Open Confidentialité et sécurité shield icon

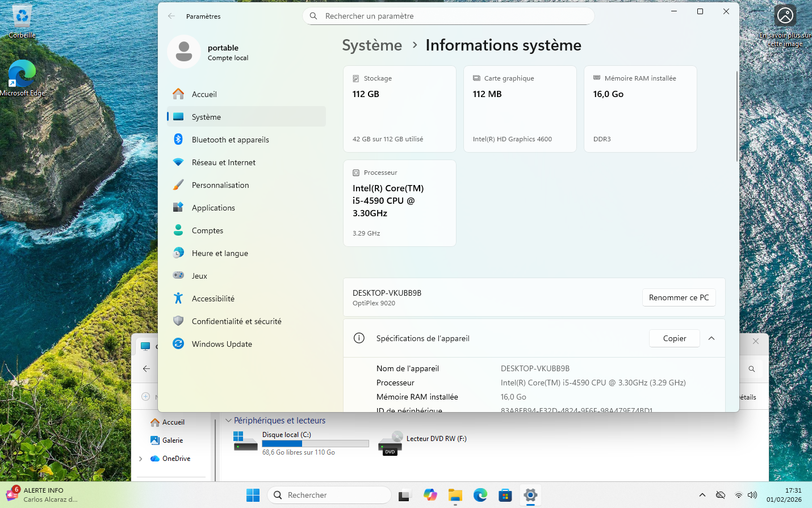(178, 321)
